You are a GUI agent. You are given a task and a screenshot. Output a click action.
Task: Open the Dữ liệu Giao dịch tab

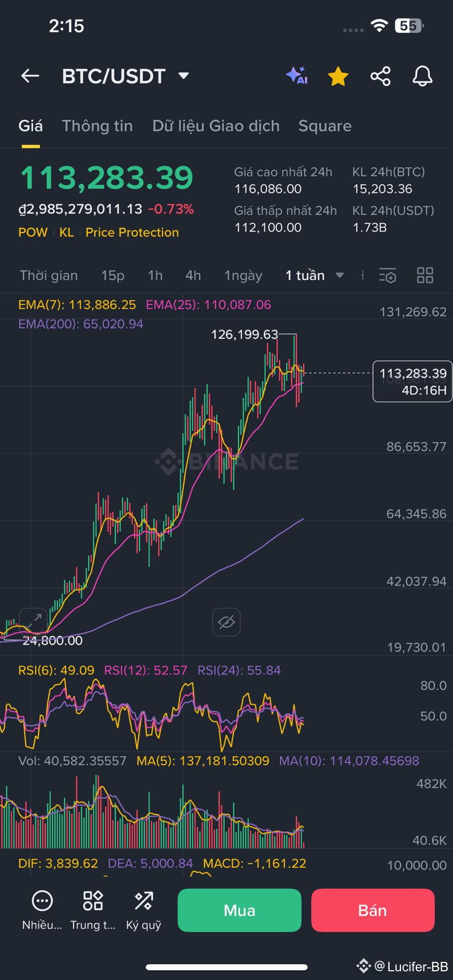tap(216, 126)
